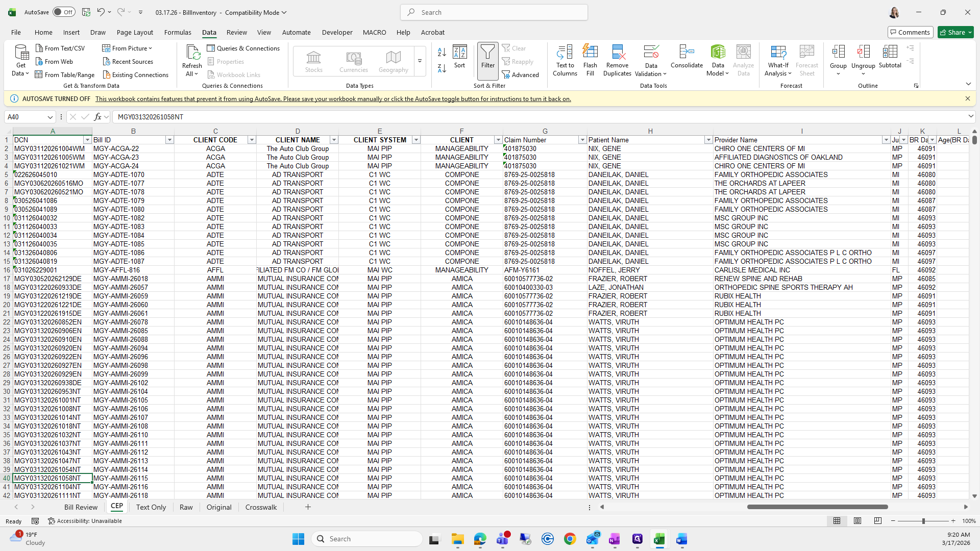
Task: Sort A to Z ascending
Action: (x=442, y=52)
